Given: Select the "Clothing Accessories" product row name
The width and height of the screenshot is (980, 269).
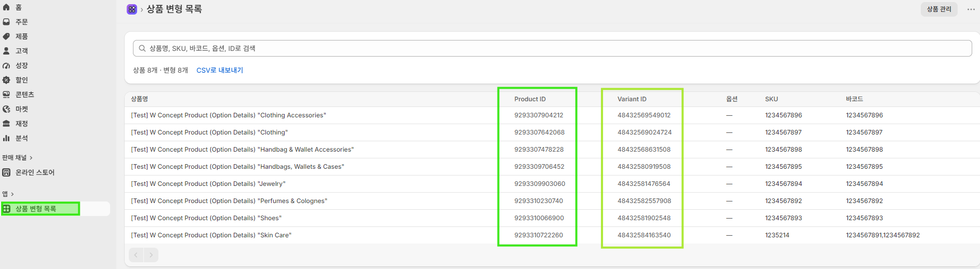Looking at the screenshot, I should (x=229, y=115).
